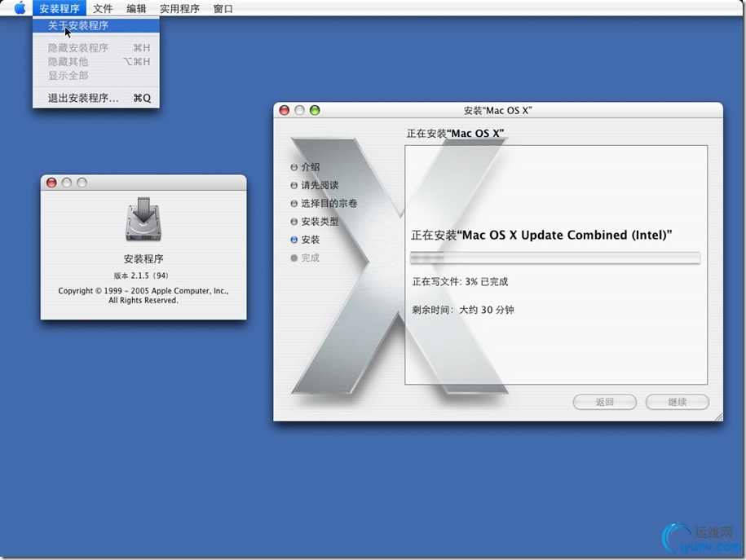Click 正在写文件: 3% 已完成 status text

[x=460, y=282]
